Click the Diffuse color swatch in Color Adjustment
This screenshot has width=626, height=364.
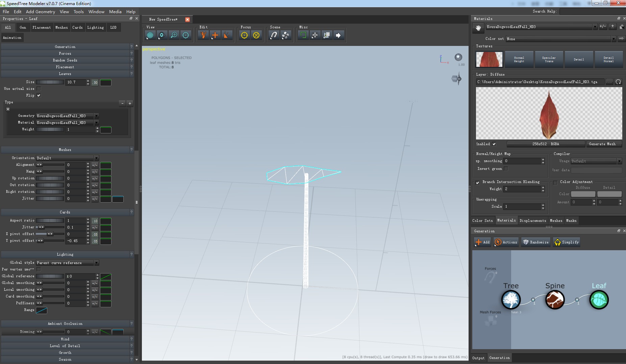tap(583, 194)
